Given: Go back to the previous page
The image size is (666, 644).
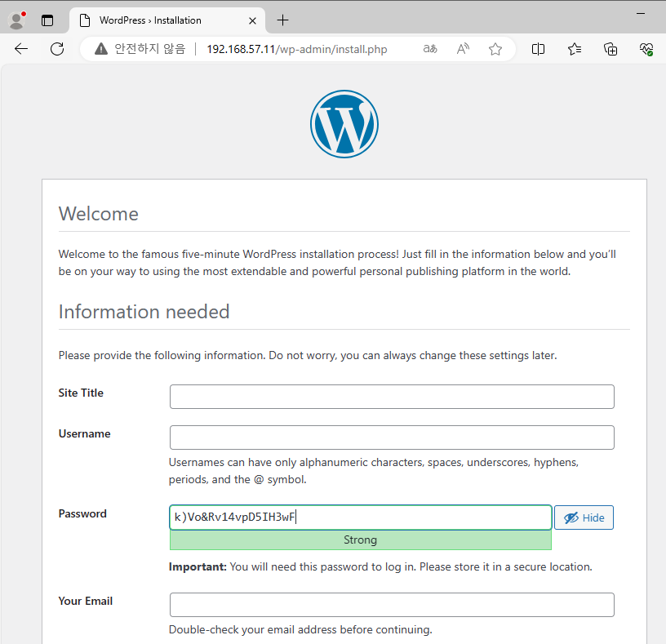Looking at the screenshot, I should 21,49.
